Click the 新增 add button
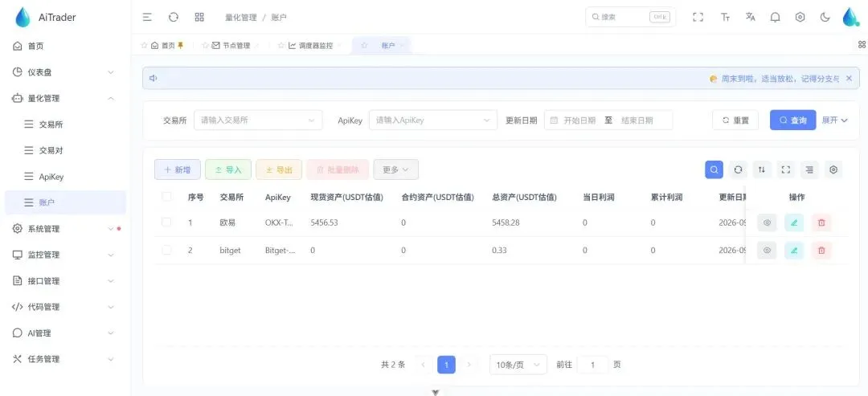868x396 pixels. [x=177, y=169]
